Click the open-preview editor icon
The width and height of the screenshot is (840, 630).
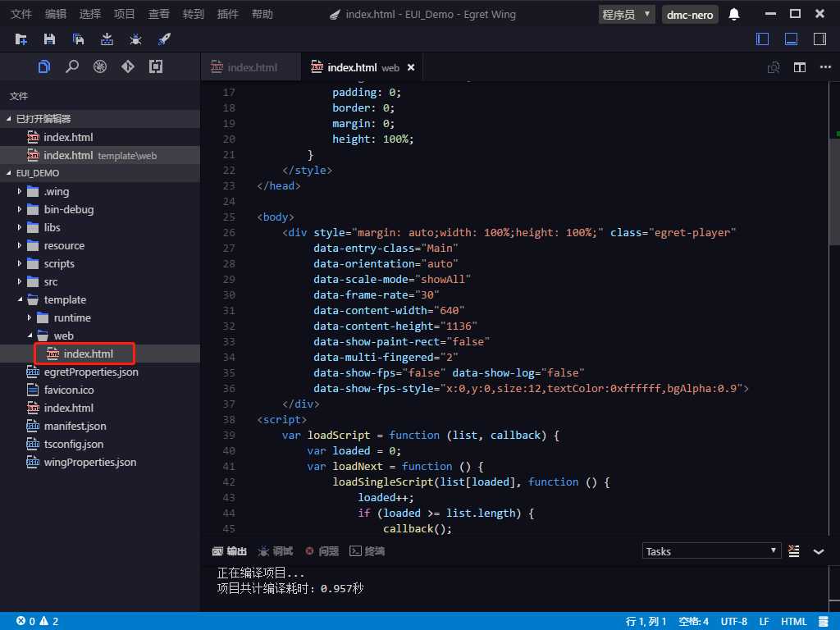(774, 67)
